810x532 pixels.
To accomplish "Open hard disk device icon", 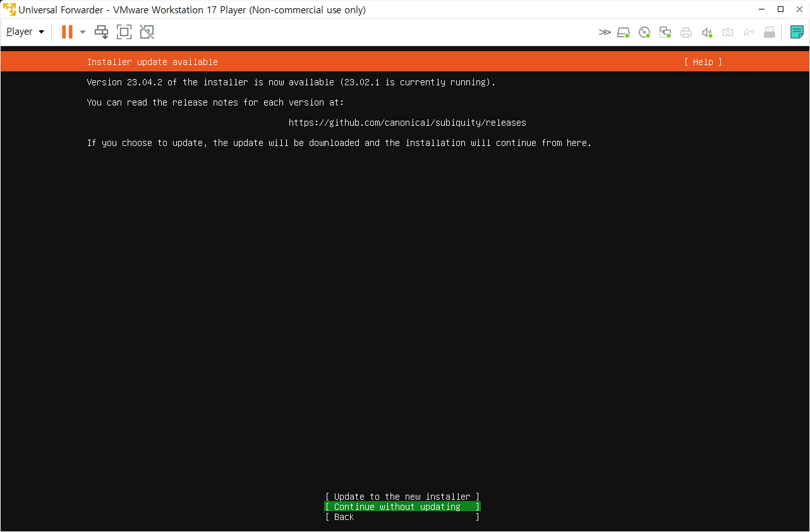I will pos(624,32).
